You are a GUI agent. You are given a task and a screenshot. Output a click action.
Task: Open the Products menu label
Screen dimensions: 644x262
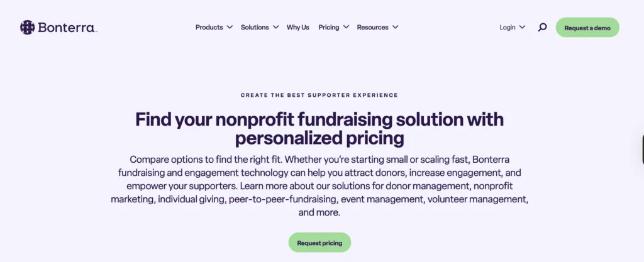pyautogui.click(x=209, y=27)
